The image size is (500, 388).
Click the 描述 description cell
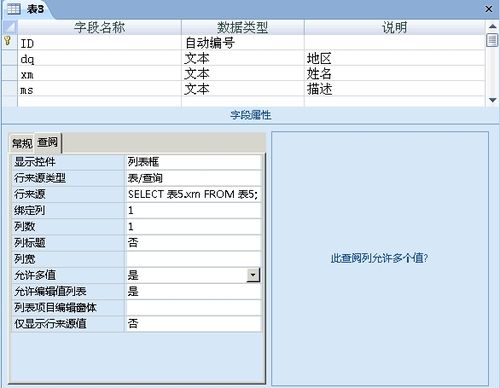(395, 89)
